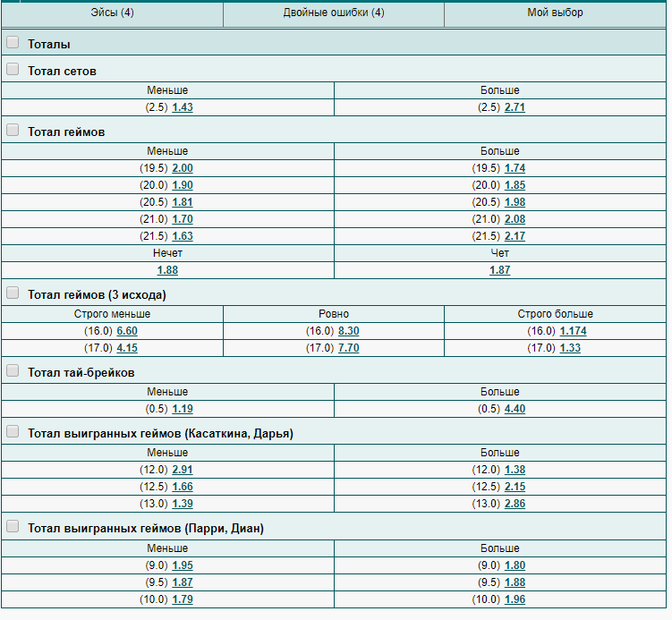This screenshot has width=672, height=620.
Task: Select odds 1.43 for sets under 2.5
Action: coord(183,107)
